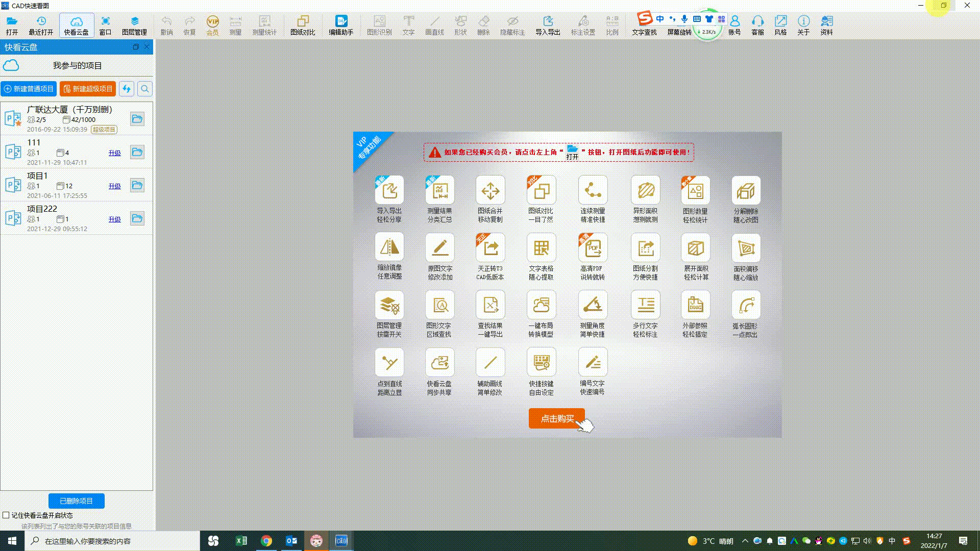Click 面积偏移 随心缩放 icon

pyautogui.click(x=746, y=248)
